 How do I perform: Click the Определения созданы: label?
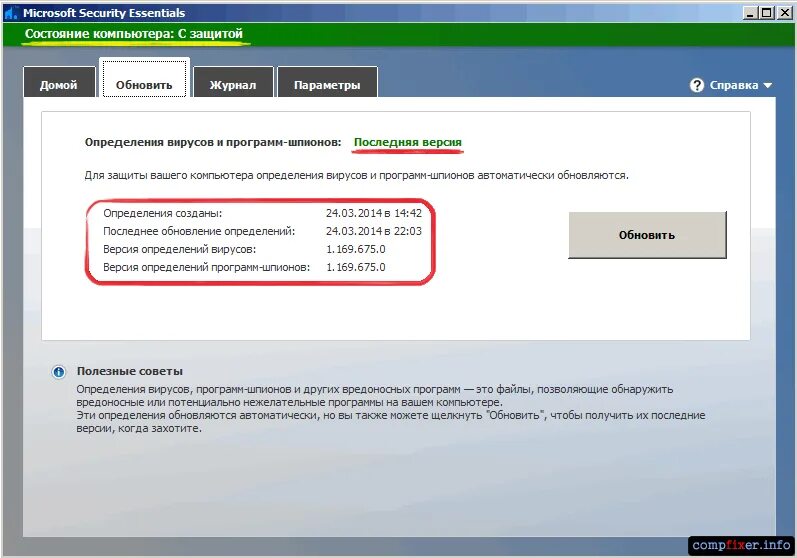163,213
